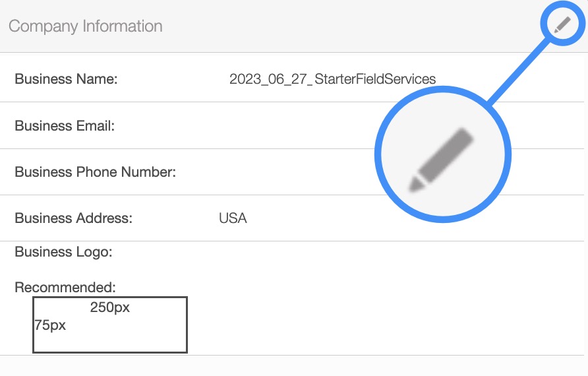The height and width of the screenshot is (376, 588).
Task: Click the empty Business Phone Number value area
Action: 297,172
